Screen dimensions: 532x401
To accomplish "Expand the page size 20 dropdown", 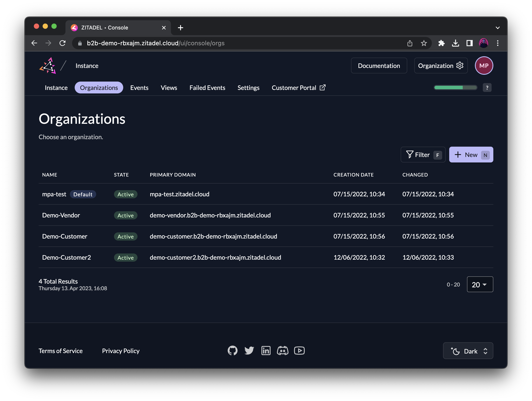I will tap(479, 284).
